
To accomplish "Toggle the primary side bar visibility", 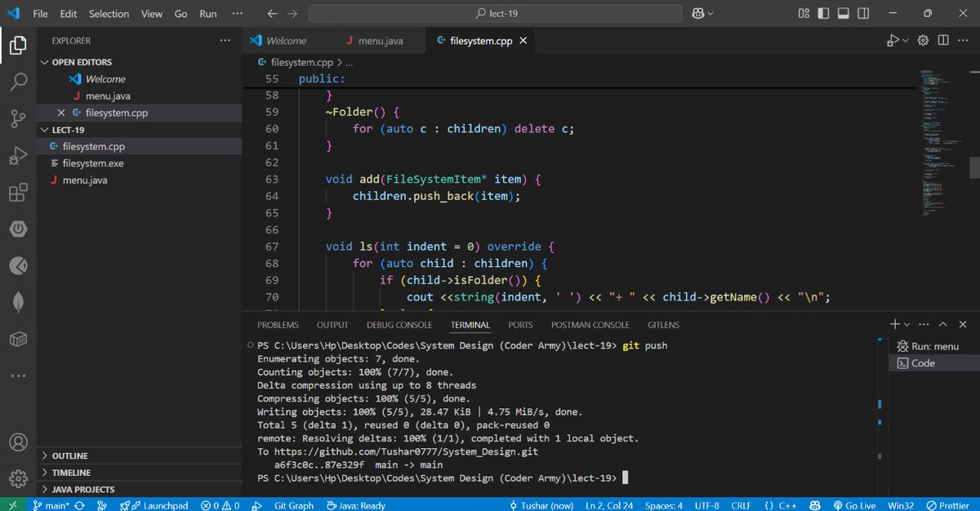I will pos(824,14).
